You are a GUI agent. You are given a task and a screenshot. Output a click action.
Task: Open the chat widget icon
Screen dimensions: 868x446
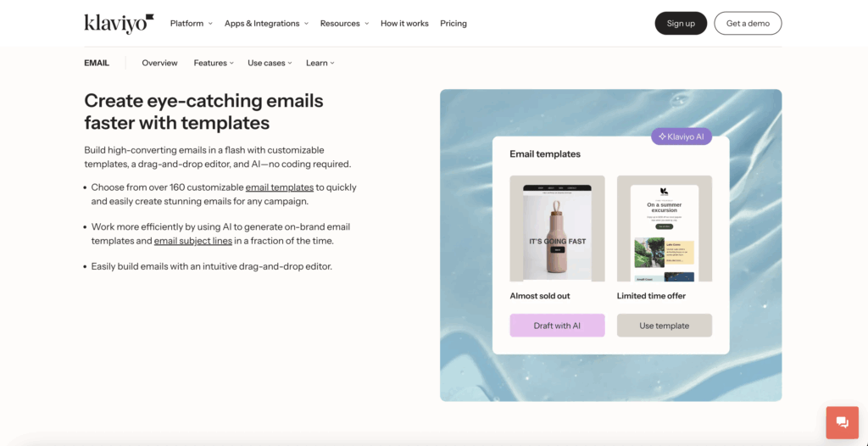point(843,422)
